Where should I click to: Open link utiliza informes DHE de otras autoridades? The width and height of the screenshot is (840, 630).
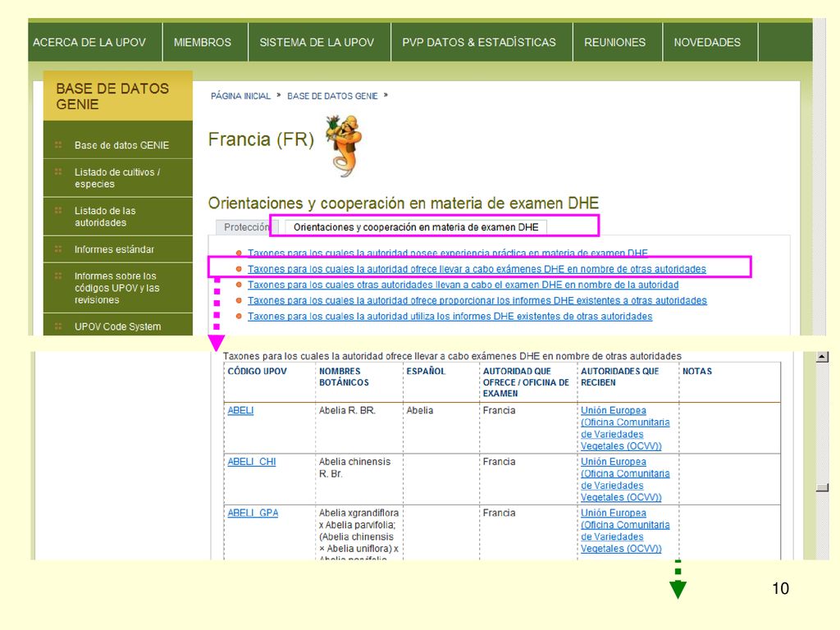click(450, 316)
